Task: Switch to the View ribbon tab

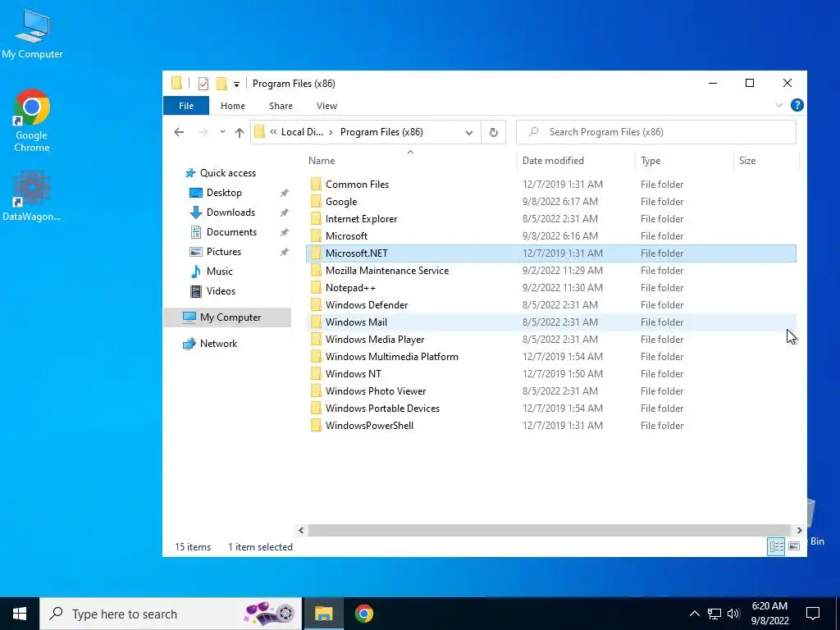Action: [x=326, y=106]
